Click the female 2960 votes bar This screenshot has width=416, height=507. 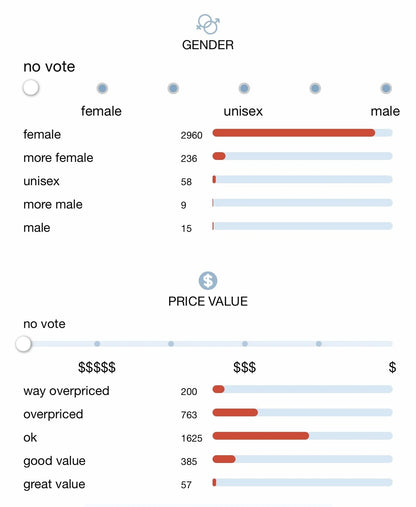pos(303,133)
